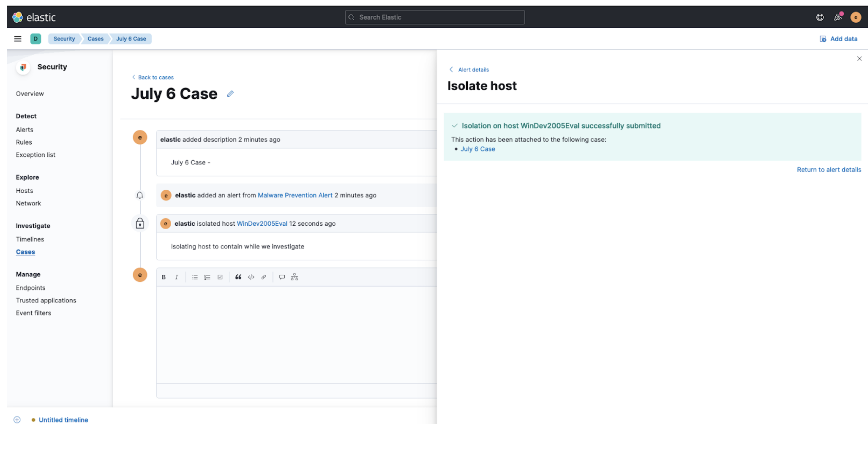Click the italic formatting icon
The image size is (868, 455).
tap(176, 277)
